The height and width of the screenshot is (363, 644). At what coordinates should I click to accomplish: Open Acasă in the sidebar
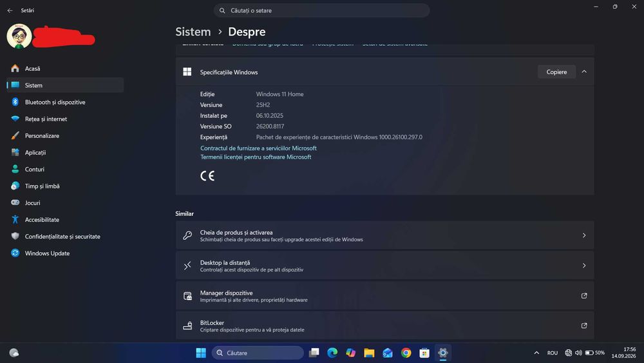point(64,68)
